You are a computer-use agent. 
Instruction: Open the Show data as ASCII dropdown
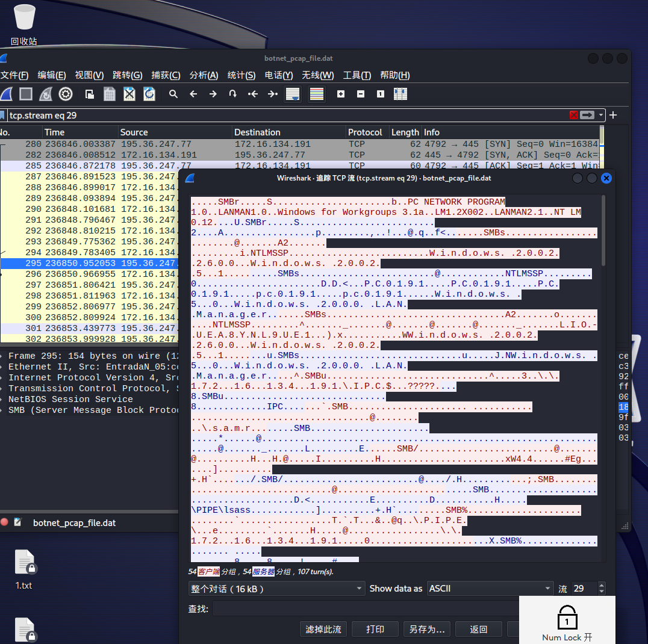click(490, 589)
